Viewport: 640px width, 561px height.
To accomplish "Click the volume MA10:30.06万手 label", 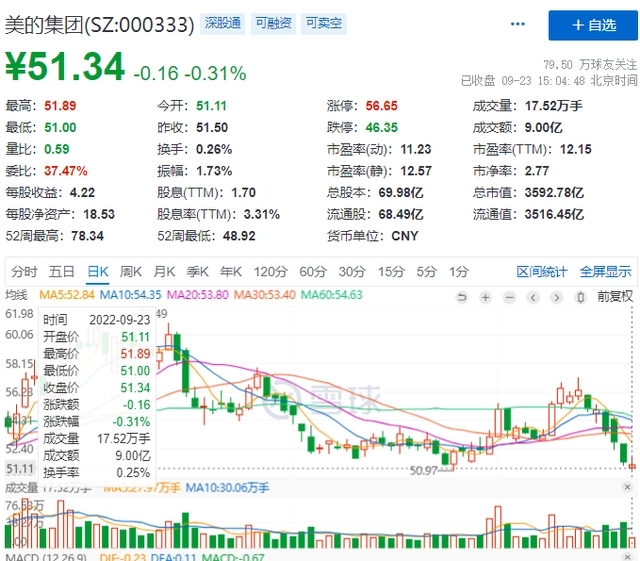I will tap(227, 488).
